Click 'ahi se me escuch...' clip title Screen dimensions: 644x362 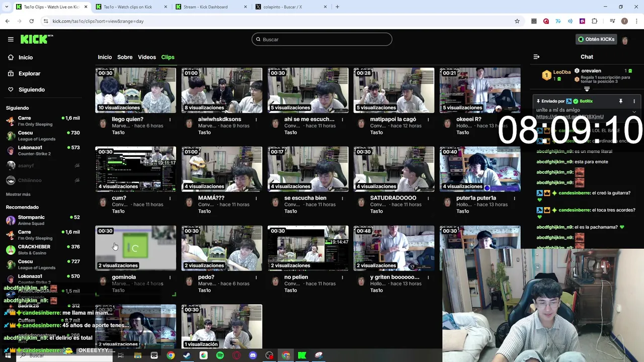pyautogui.click(x=309, y=120)
